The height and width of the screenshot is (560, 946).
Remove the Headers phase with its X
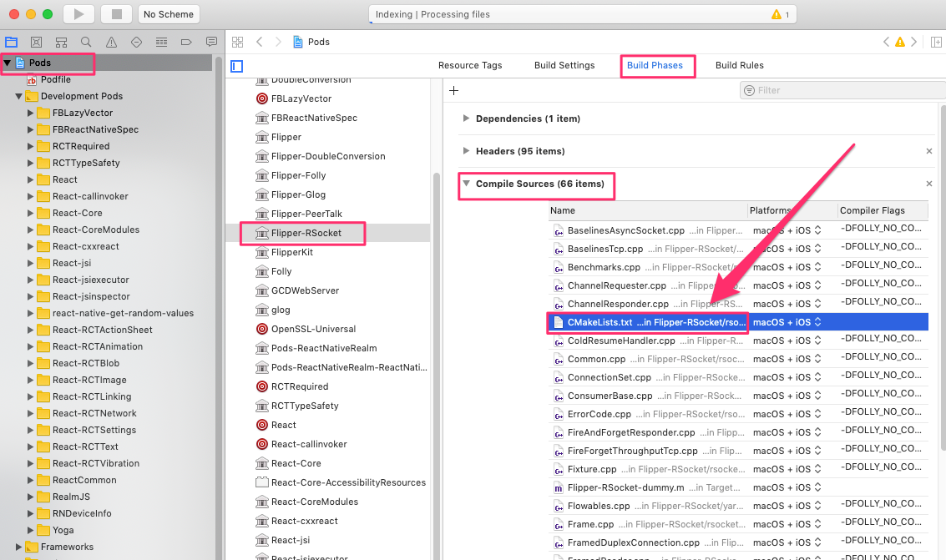click(x=929, y=151)
